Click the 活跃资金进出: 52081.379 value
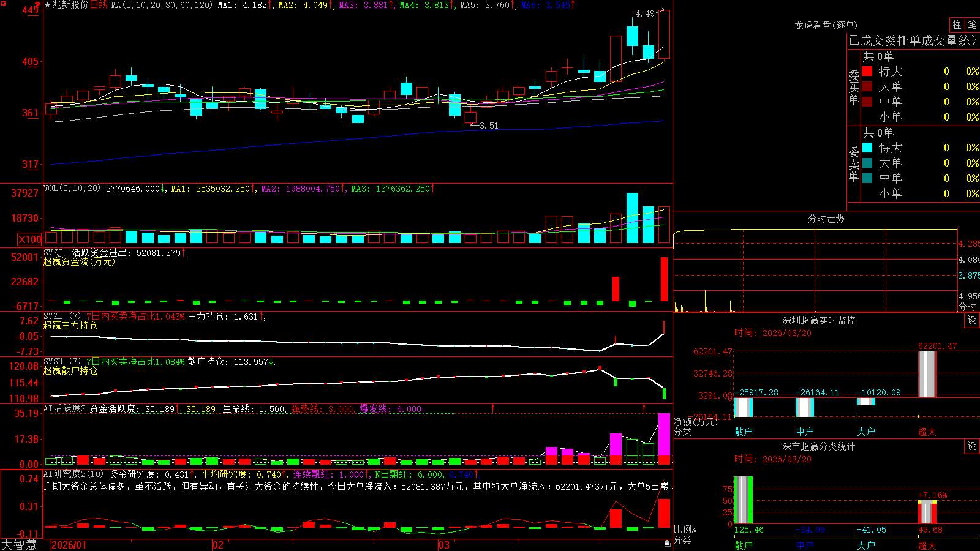 click(127, 253)
